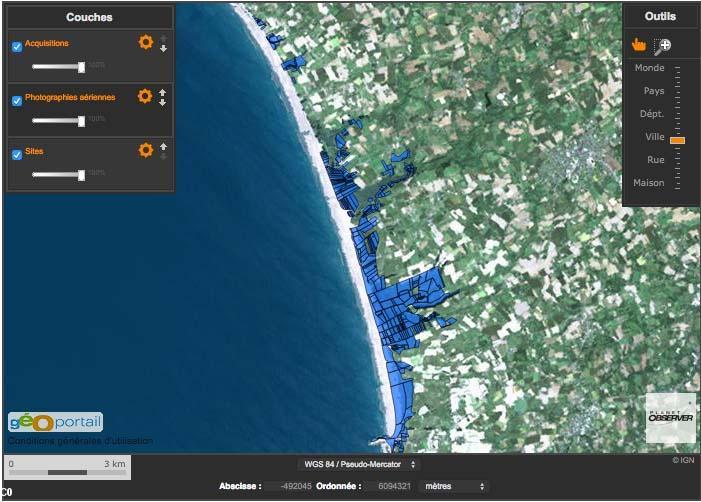Viewport: 701px width, 502px height.
Task: Move Photographies aériennes layer up with arrow
Action: click(x=162, y=91)
